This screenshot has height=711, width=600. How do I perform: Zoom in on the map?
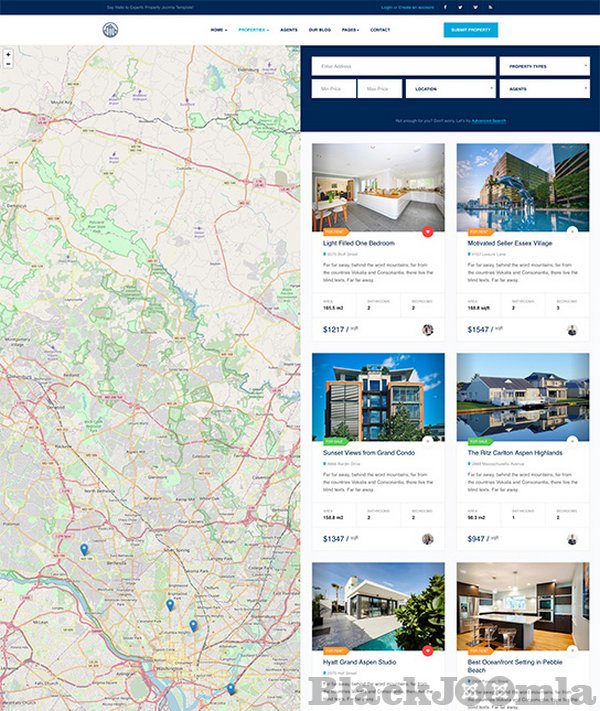click(8, 54)
